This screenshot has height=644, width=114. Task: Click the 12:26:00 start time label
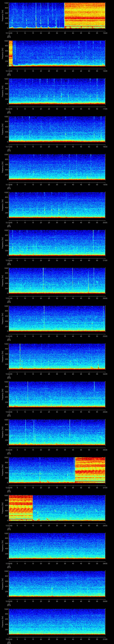9,488
